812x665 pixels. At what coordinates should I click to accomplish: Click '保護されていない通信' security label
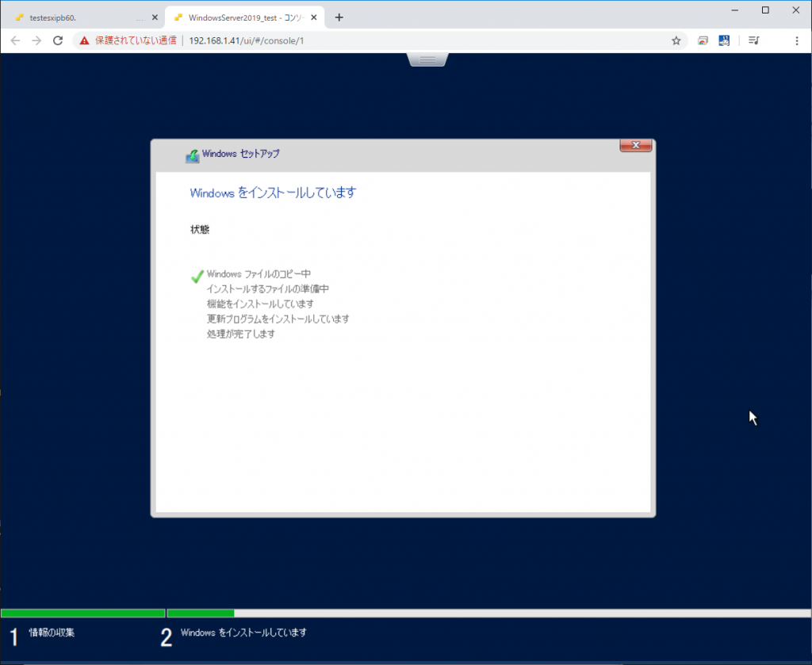click(x=136, y=40)
